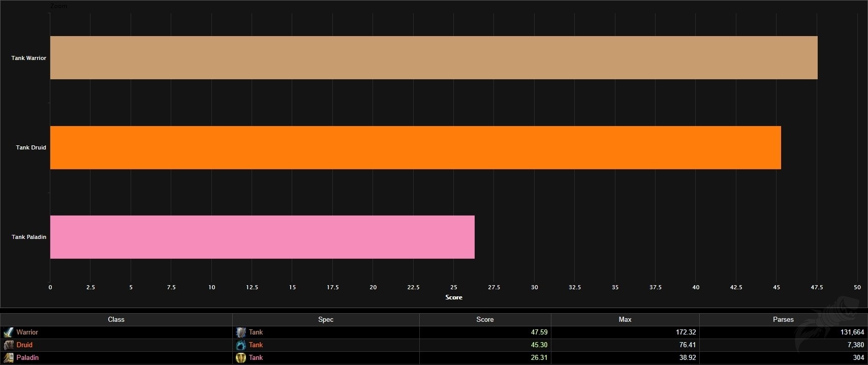The width and height of the screenshot is (868, 365).
Task: Click the Tank Paladin axis label
Action: click(29, 237)
